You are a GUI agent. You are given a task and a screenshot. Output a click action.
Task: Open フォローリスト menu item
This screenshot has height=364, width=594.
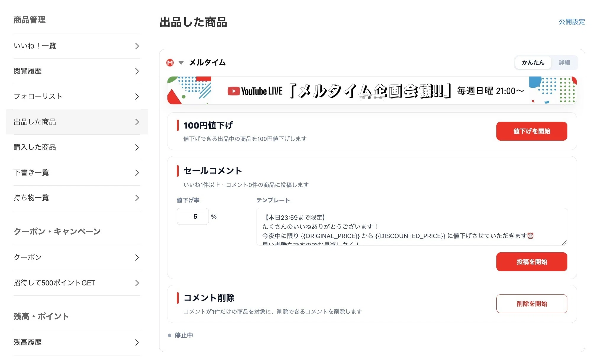click(77, 97)
